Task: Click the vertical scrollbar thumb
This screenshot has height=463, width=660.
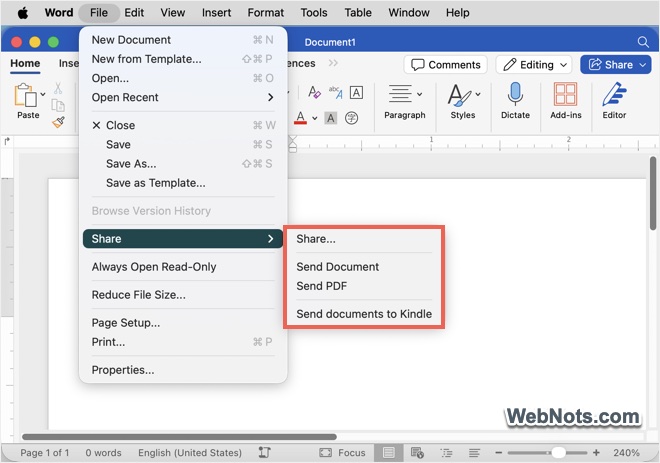Action: tap(653, 193)
